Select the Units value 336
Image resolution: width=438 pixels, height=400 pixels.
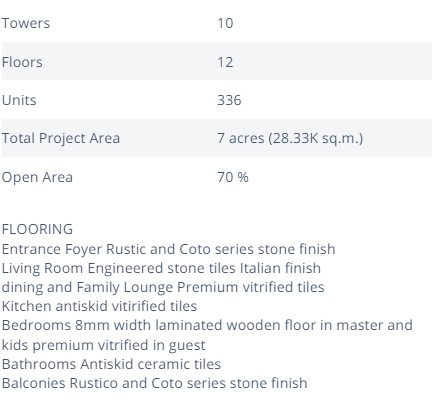[x=229, y=100]
